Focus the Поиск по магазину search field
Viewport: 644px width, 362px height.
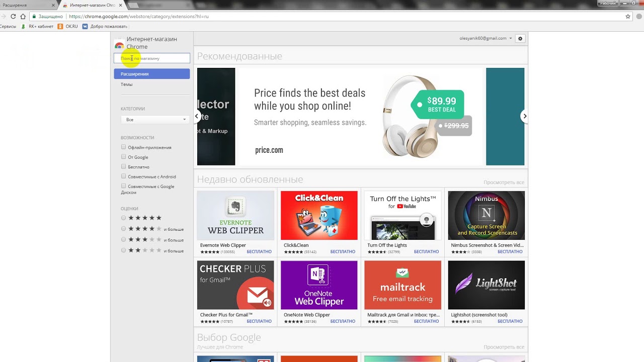[151, 58]
